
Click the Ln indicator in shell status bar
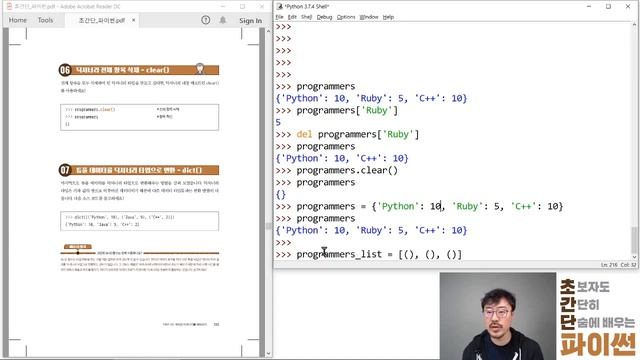pos(609,265)
